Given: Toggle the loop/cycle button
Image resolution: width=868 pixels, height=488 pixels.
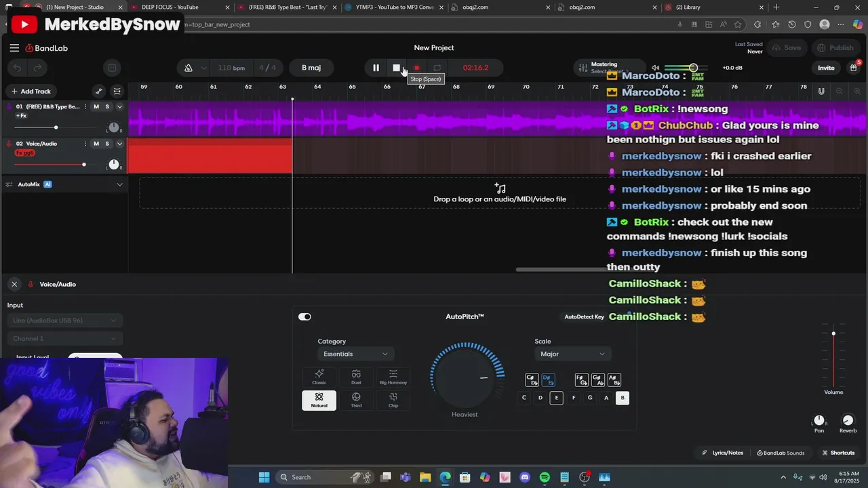Looking at the screenshot, I should coord(437,68).
